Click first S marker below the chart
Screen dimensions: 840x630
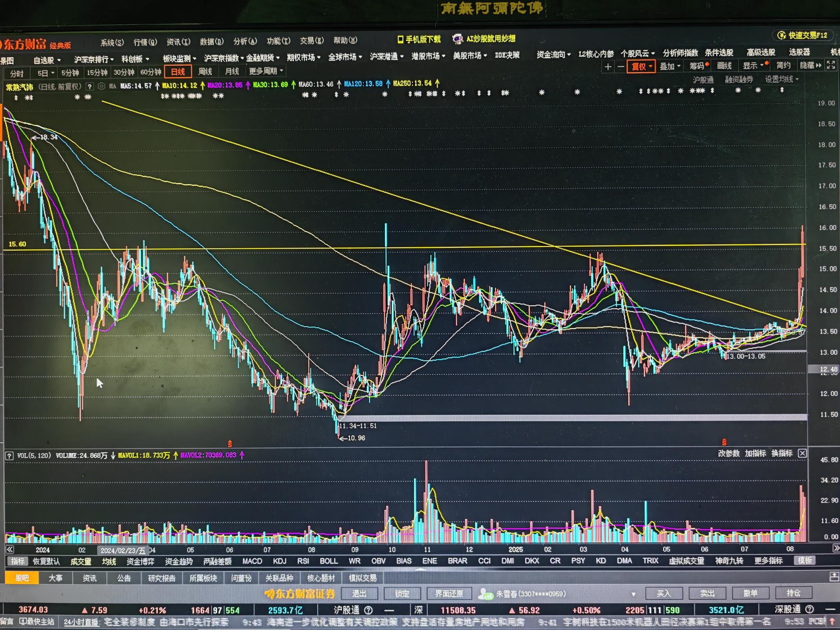(x=230, y=444)
